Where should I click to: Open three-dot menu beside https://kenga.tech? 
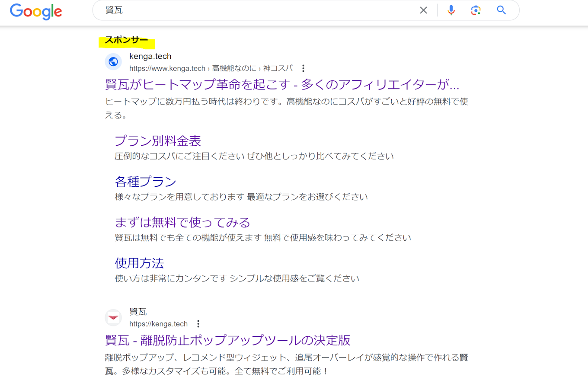pyautogui.click(x=198, y=324)
